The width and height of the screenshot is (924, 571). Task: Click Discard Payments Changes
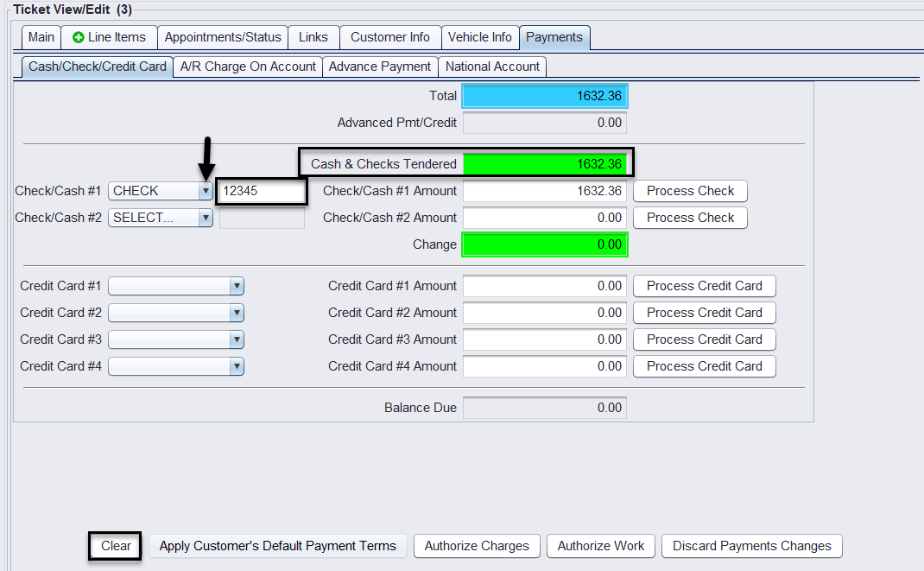point(751,546)
